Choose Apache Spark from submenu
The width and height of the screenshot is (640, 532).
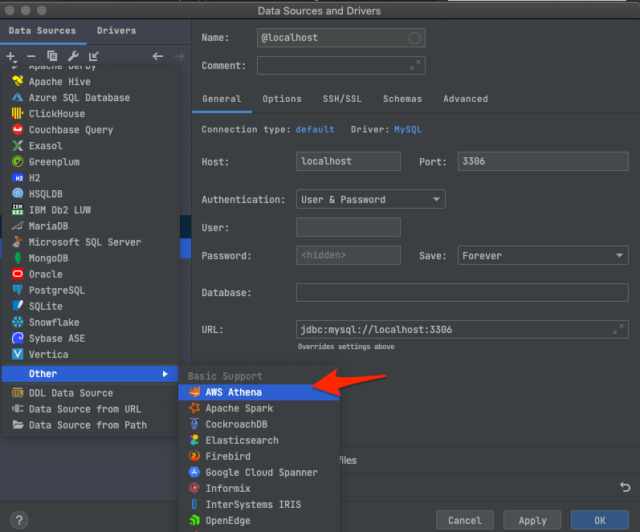[x=259, y=408]
